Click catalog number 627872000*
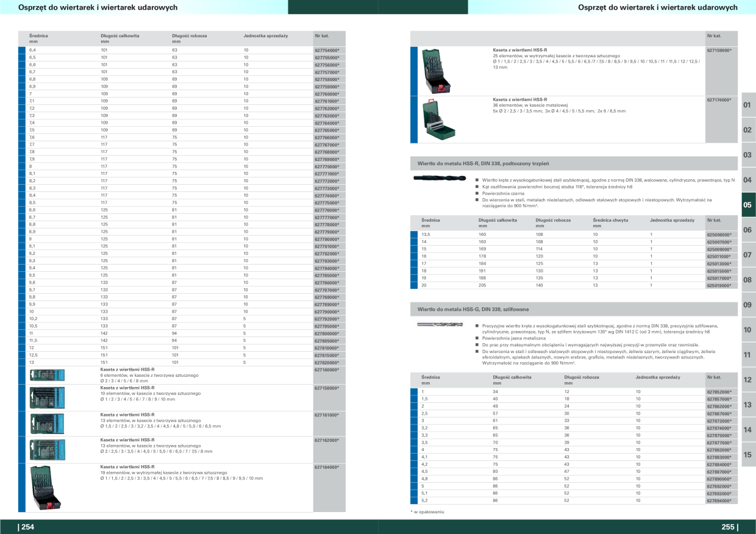756x534 pixels. [x=719, y=421]
